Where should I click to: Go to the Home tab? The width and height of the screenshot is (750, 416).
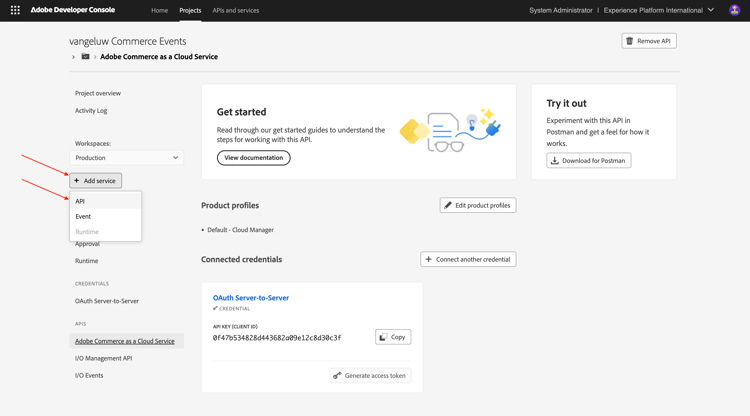159,10
